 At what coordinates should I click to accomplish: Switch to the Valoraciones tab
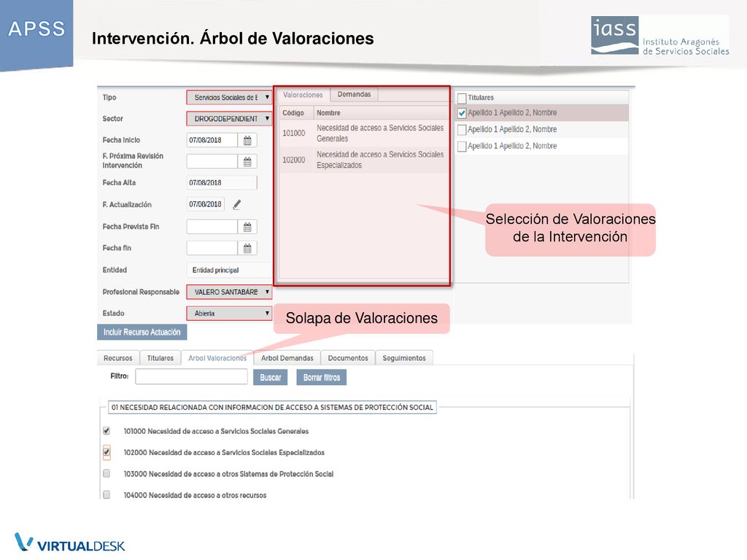pos(303,95)
